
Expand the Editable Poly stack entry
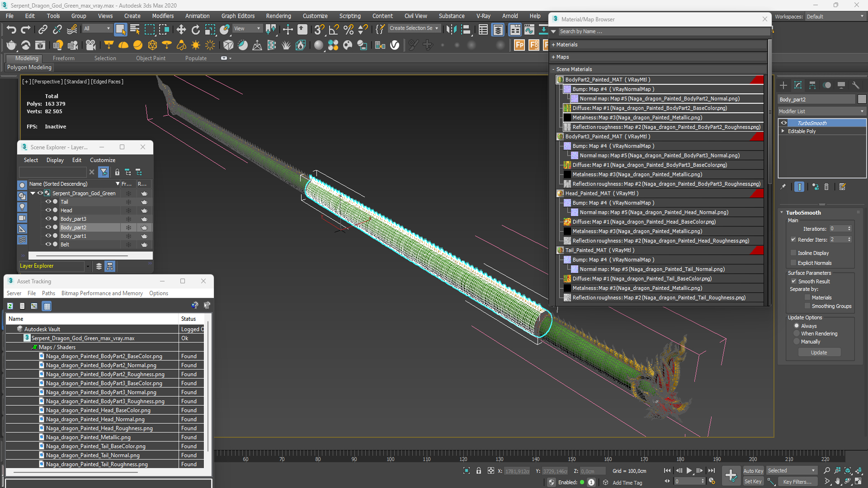(783, 131)
